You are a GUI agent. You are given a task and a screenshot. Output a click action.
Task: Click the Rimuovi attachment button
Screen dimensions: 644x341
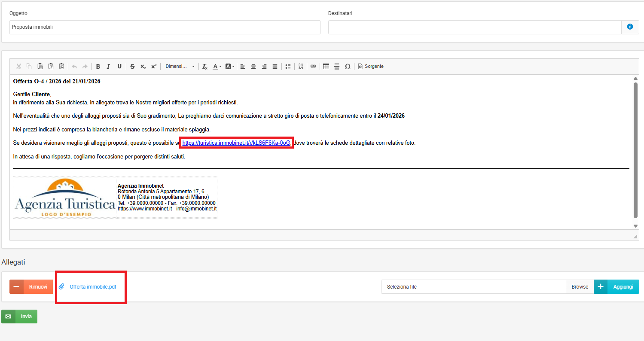click(31, 287)
